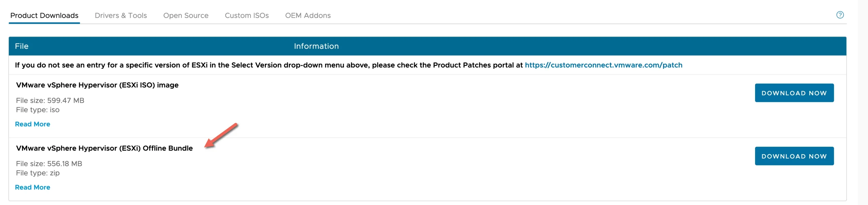This screenshot has width=868, height=205.
Task: Click the File column header
Action: 21,46
